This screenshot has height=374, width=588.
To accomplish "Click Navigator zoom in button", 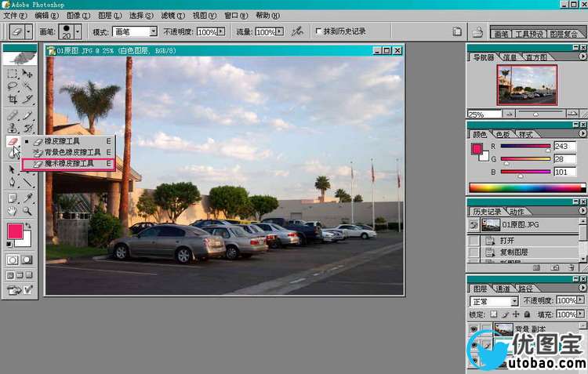I will pyautogui.click(x=572, y=113).
